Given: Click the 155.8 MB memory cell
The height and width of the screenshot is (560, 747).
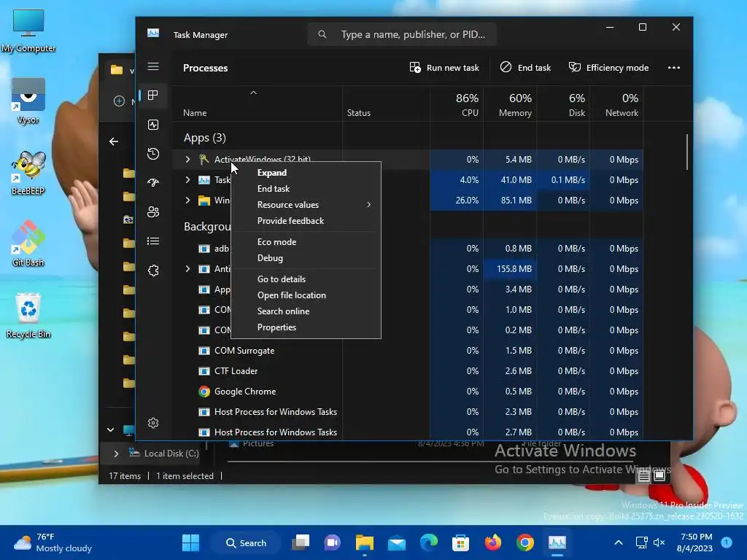Looking at the screenshot, I should 510,268.
